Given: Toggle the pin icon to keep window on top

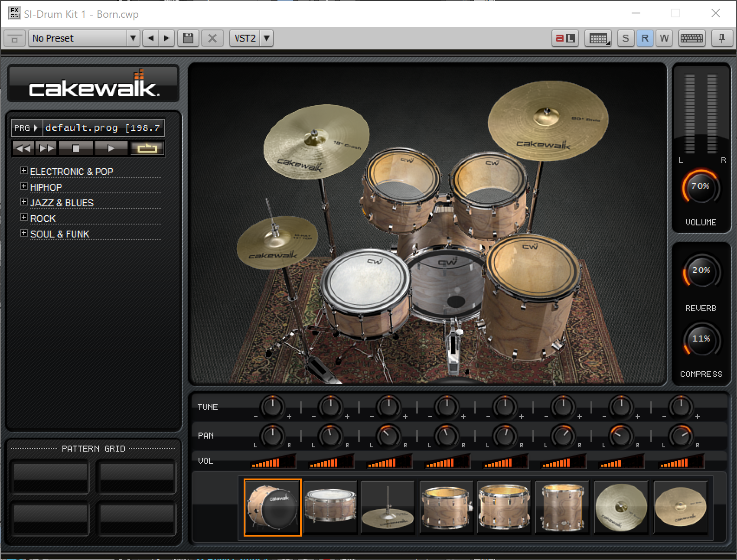Looking at the screenshot, I should [721, 38].
